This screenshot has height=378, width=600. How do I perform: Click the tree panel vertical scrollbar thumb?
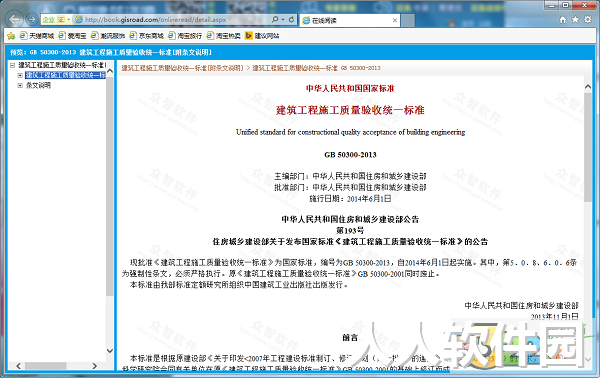point(110,186)
